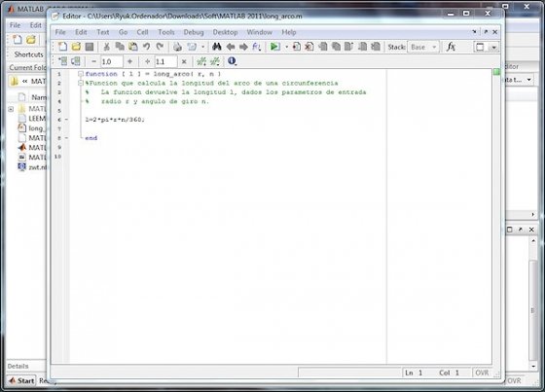The height and width of the screenshot is (392, 545).
Task: Click the OVR status indicator in Editor
Action: pyautogui.click(x=482, y=373)
